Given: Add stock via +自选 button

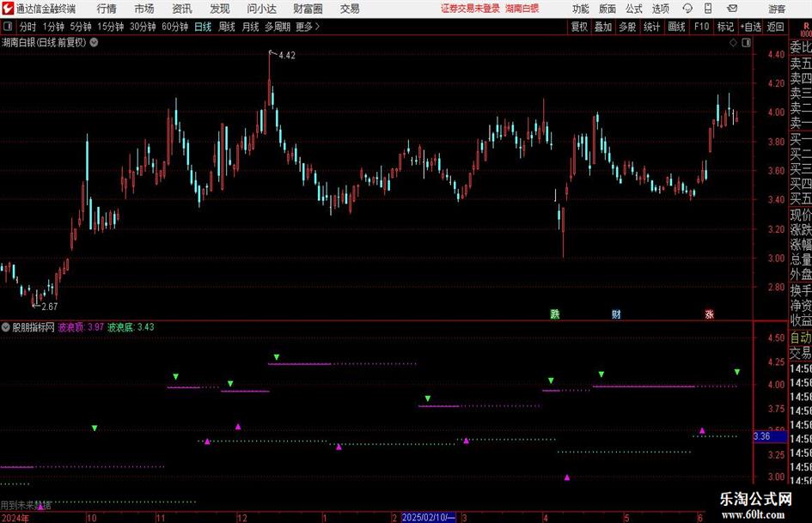Looking at the screenshot, I should 750,27.
